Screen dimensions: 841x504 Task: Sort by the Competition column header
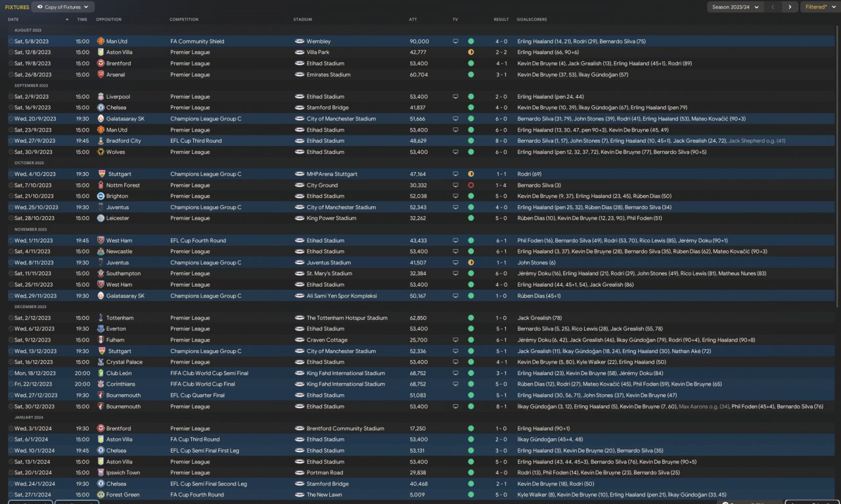pos(184,20)
